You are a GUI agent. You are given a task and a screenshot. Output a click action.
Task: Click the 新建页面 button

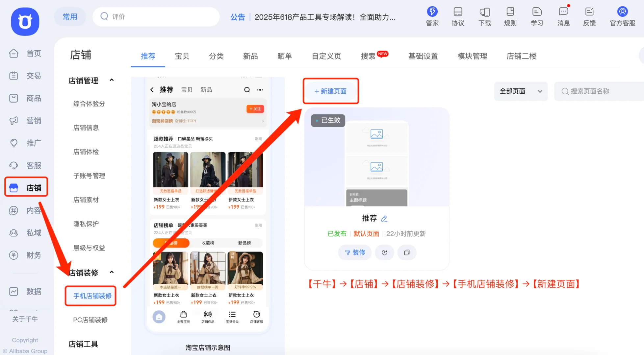click(x=330, y=91)
